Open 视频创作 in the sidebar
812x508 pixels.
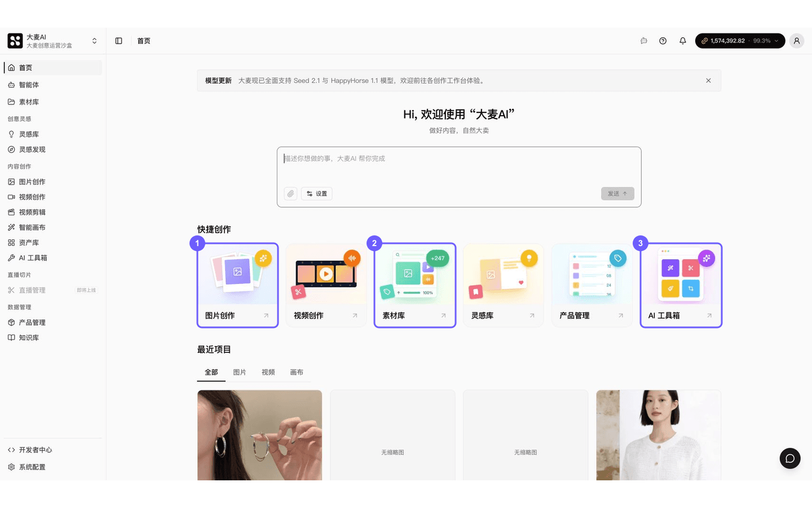click(x=53, y=197)
